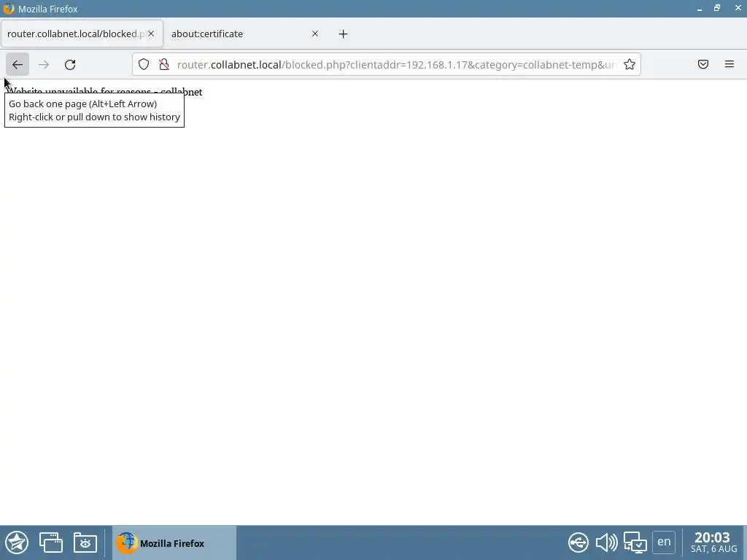Close the about:certificate tab
Viewport: 747px width, 560px height.
pyautogui.click(x=315, y=34)
